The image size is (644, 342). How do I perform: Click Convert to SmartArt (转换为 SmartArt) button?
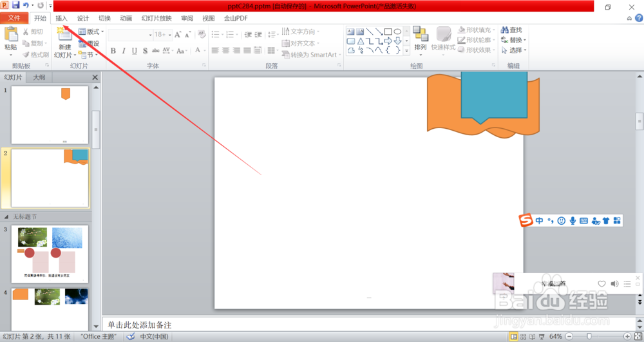[x=311, y=55]
